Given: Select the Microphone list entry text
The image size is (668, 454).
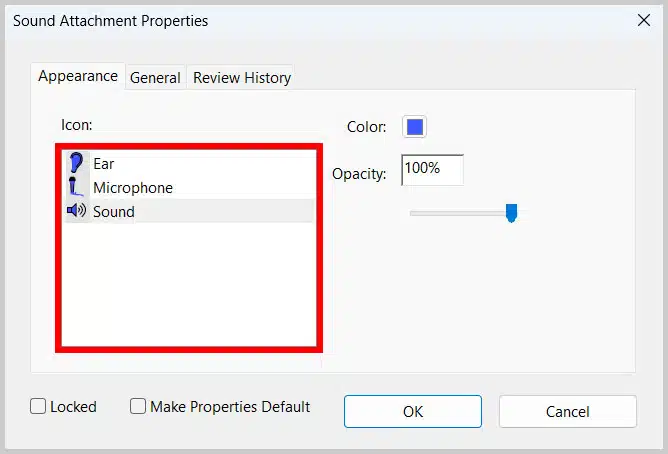Looking at the screenshot, I should click(x=132, y=188).
